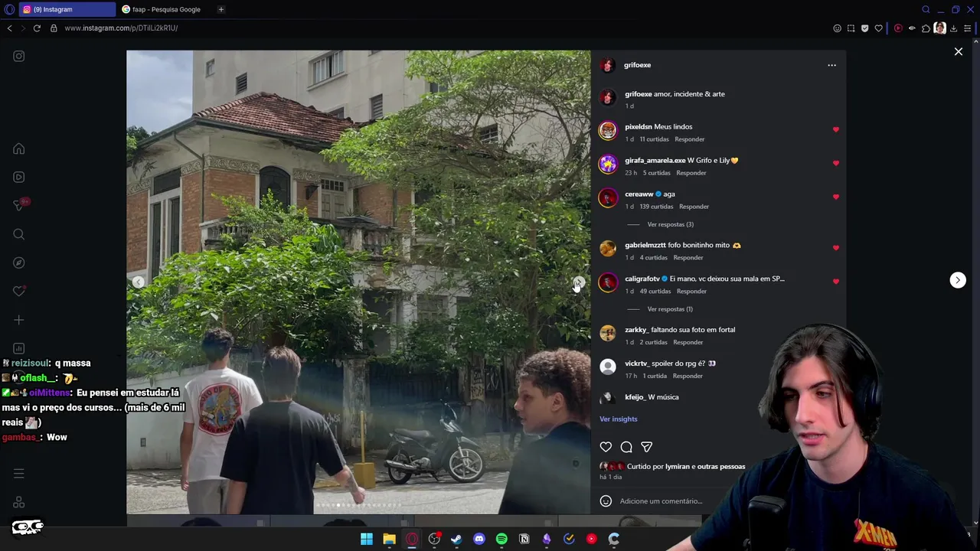Open Explore compass icon in sidebar
Viewport: 980px width, 551px height.
(x=19, y=262)
